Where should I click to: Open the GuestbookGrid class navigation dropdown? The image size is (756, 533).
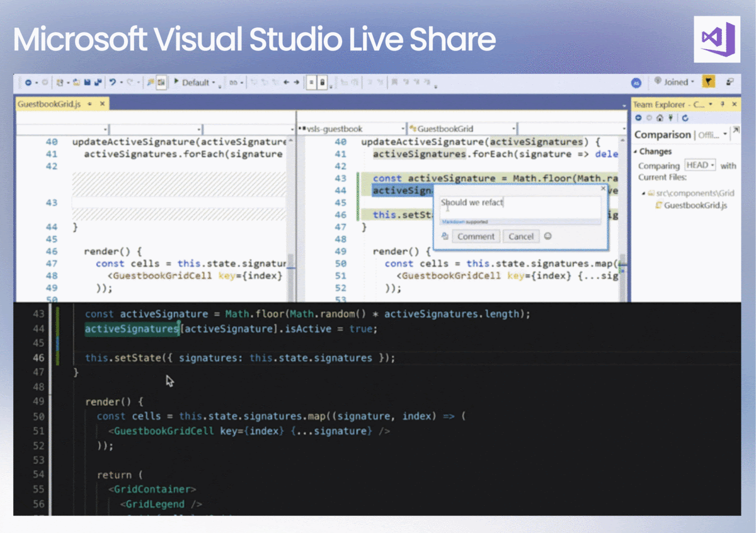coord(461,129)
